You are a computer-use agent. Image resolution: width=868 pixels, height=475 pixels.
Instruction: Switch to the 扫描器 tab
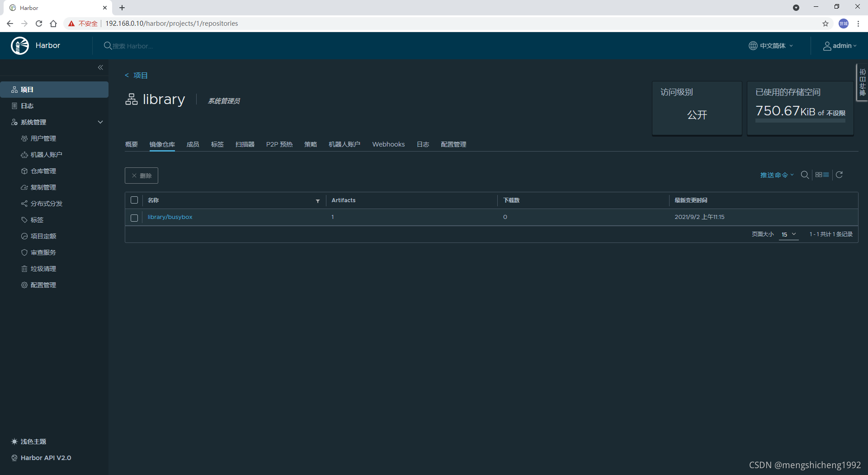pos(245,144)
